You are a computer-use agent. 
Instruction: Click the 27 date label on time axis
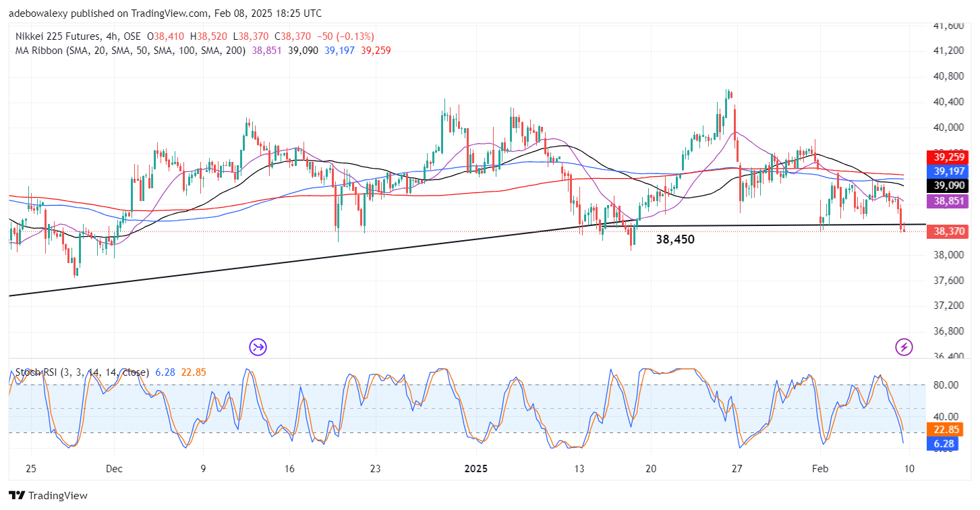737,469
